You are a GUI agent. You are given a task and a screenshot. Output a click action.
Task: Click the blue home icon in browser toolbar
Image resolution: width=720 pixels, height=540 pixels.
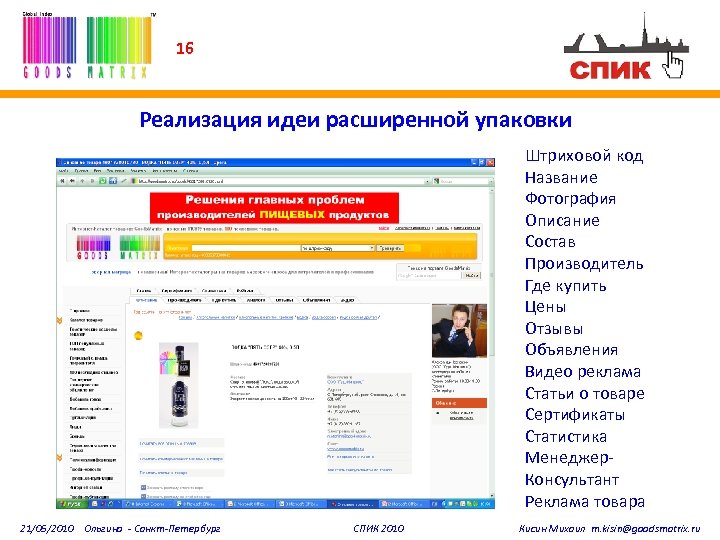(113, 181)
